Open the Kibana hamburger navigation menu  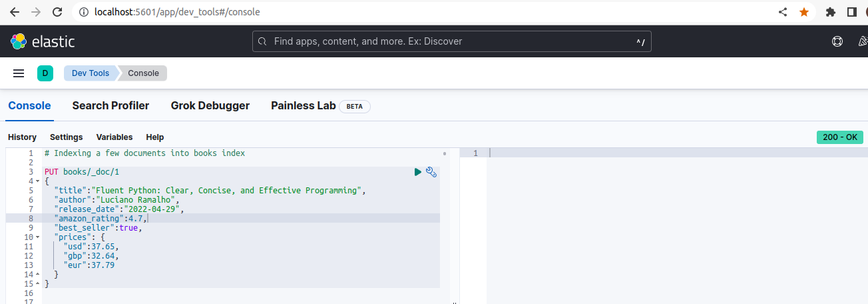pos(19,73)
